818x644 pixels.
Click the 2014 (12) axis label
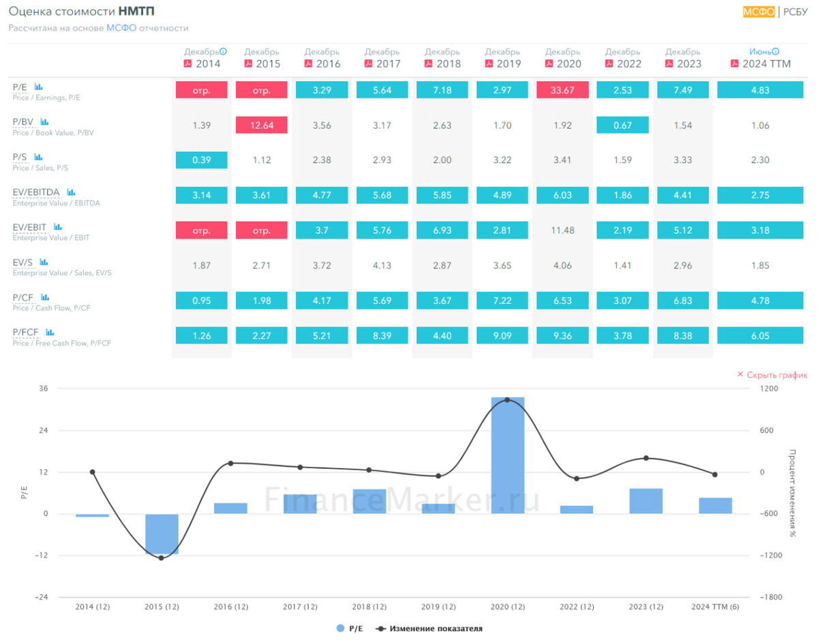click(x=93, y=607)
